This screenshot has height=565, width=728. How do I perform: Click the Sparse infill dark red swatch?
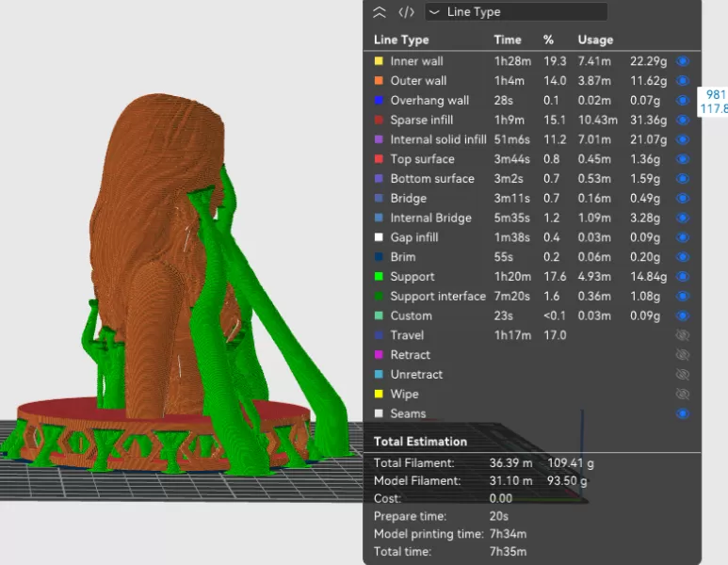pos(379,120)
